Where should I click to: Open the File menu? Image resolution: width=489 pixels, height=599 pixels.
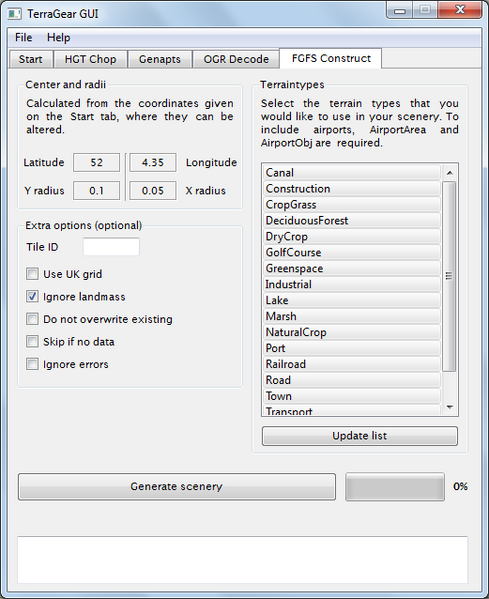[23, 37]
